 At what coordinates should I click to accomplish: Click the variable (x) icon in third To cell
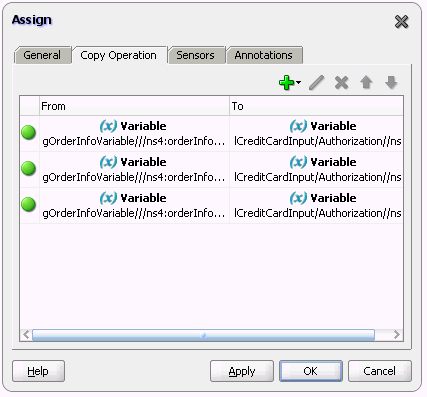coord(298,198)
